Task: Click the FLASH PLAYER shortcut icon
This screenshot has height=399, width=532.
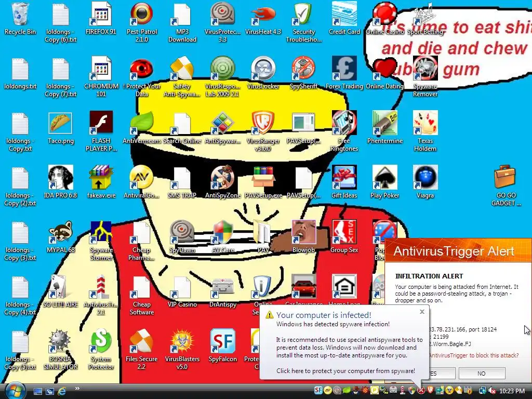Action: coord(101,123)
